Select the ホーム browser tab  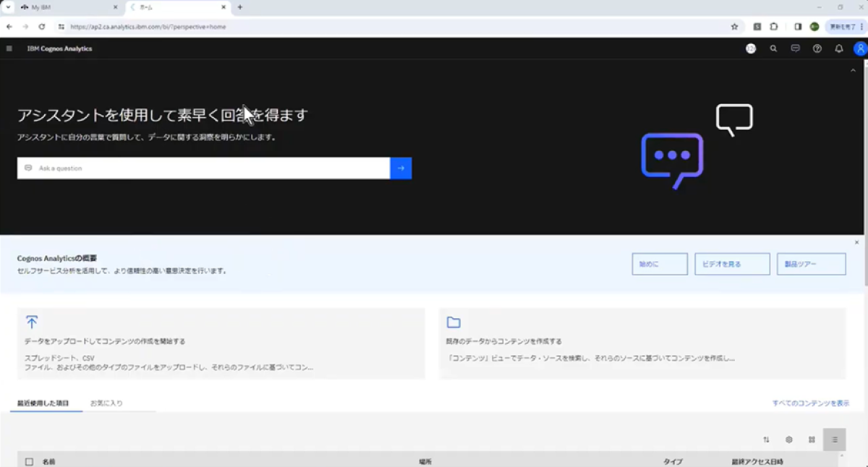(179, 7)
